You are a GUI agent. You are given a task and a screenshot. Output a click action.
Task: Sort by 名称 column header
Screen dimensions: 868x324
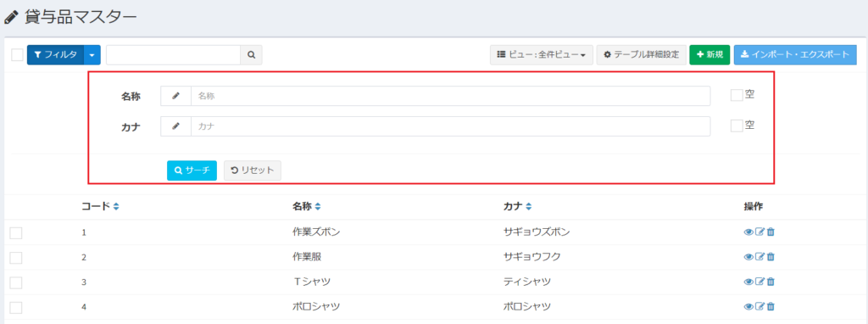pyautogui.click(x=307, y=207)
